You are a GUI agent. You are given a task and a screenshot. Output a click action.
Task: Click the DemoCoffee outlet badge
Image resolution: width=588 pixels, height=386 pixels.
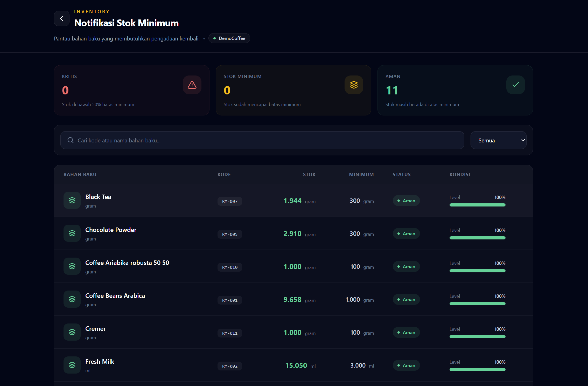pos(229,38)
